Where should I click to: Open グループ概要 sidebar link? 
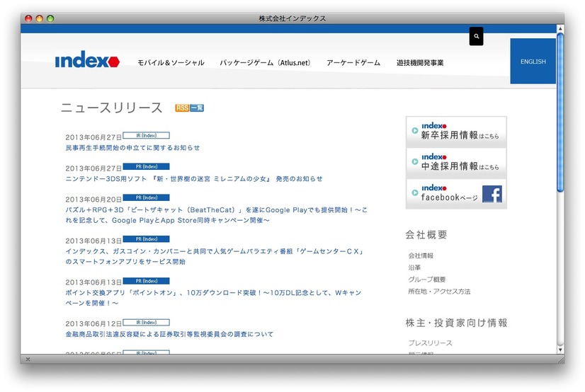pyautogui.click(x=427, y=279)
